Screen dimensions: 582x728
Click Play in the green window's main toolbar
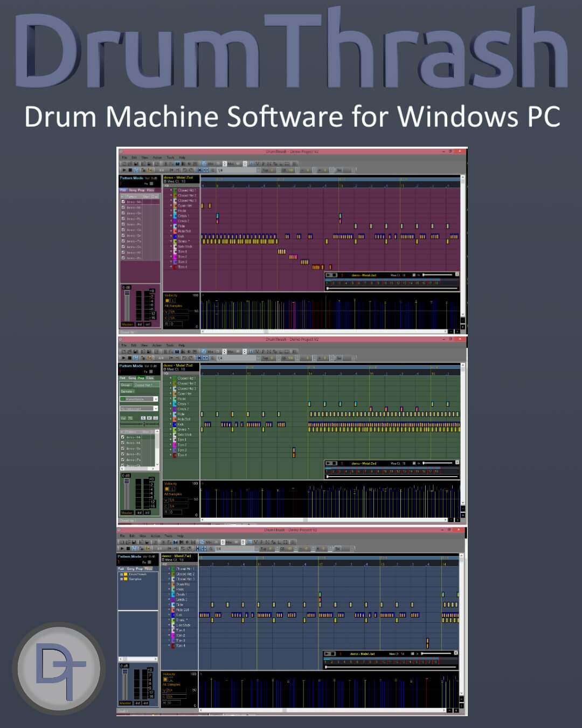coord(123,358)
